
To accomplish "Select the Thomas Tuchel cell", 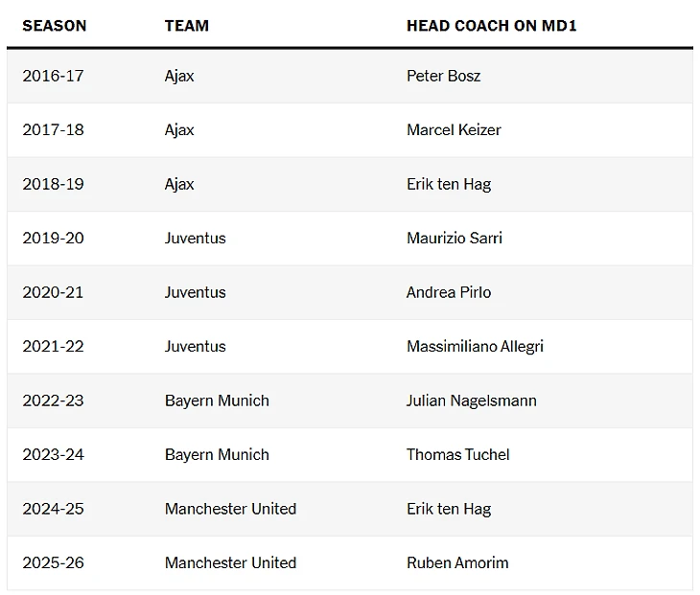I will click(x=457, y=454).
